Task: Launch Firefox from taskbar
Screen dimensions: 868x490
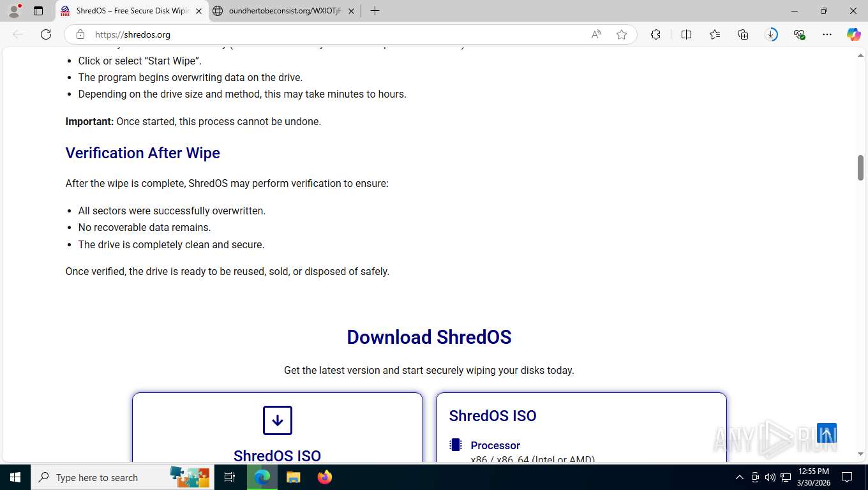Action: [x=325, y=477]
